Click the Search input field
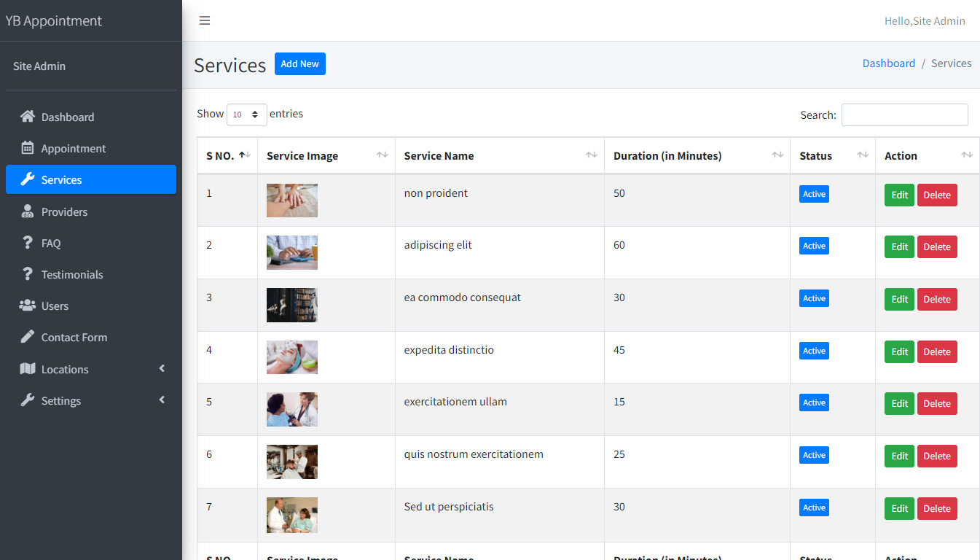Screen dimensions: 980x560 (x=904, y=114)
